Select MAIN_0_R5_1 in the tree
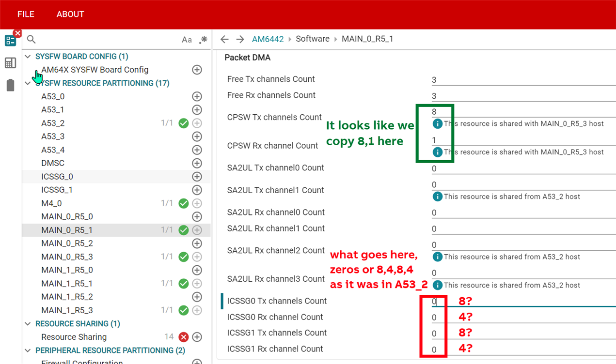The image size is (616, 364). [67, 230]
